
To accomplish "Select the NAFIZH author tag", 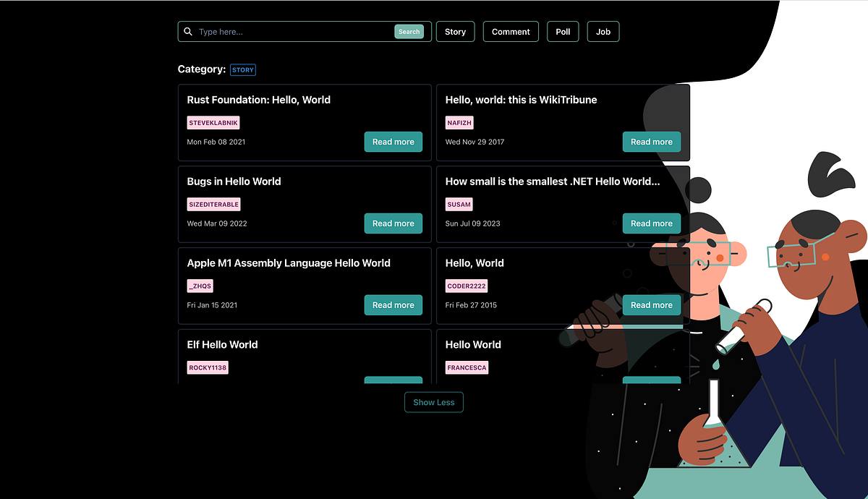I will (x=459, y=122).
